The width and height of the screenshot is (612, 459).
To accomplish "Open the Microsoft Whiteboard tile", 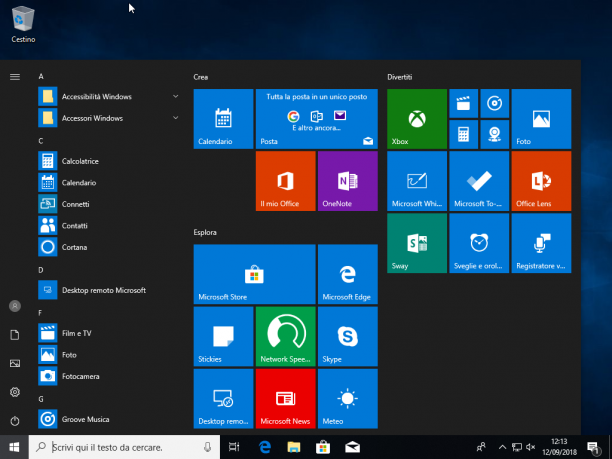I will (x=417, y=181).
